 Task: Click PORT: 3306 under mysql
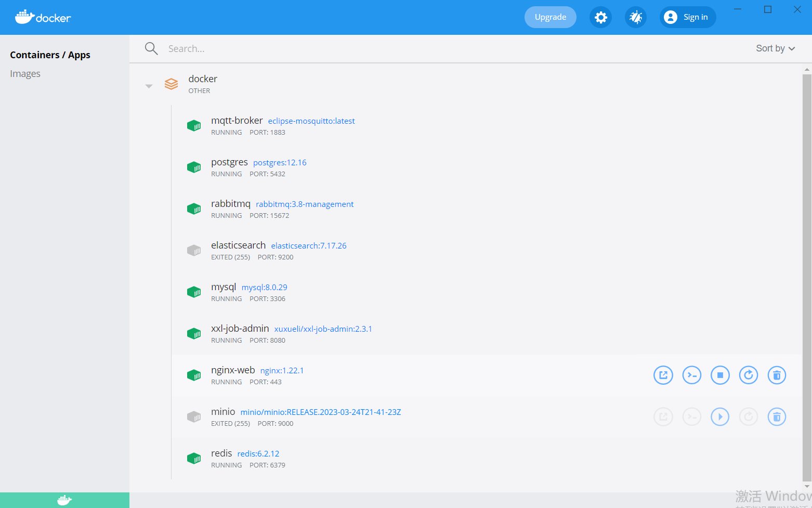[267, 298]
